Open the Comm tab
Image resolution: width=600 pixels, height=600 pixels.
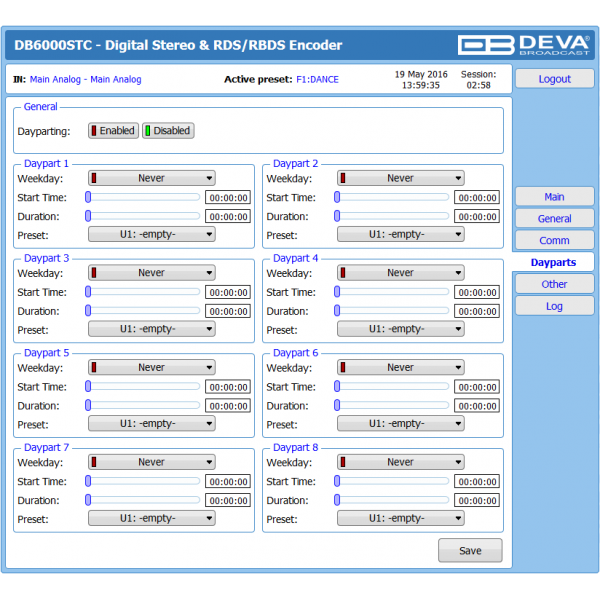(554, 240)
